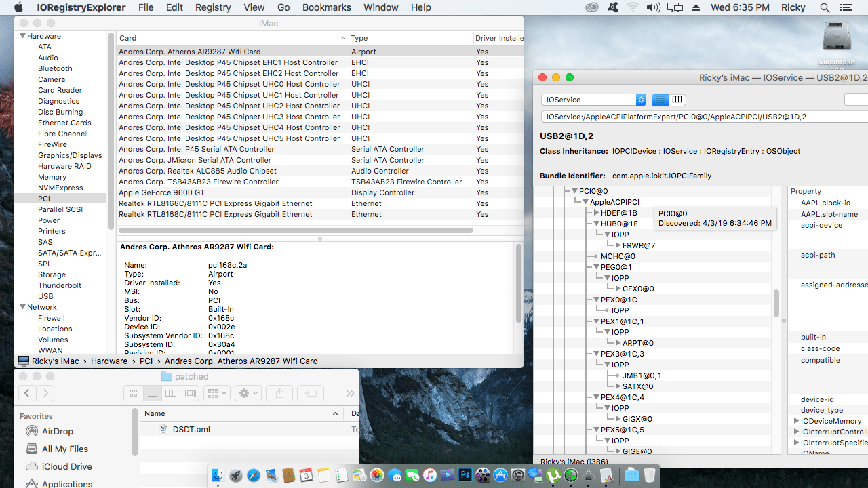Switch Finder to column view
Screen dimensions: 868x488
pos(171,393)
